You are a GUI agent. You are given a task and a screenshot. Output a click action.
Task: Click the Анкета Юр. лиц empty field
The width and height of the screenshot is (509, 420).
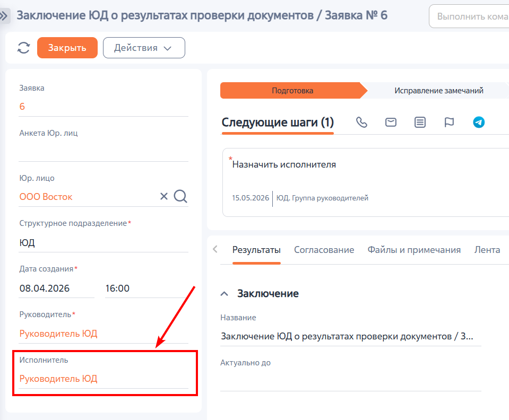pyautogui.click(x=103, y=152)
